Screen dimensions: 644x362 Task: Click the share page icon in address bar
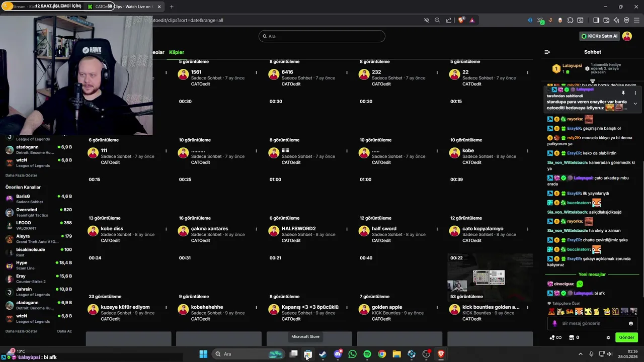pyautogui.click(x=448, y=20)
